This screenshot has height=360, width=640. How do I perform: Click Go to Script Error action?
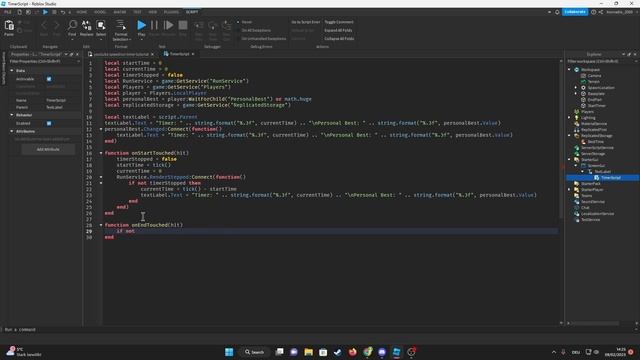pyautogui.click(x=305, y=22)
